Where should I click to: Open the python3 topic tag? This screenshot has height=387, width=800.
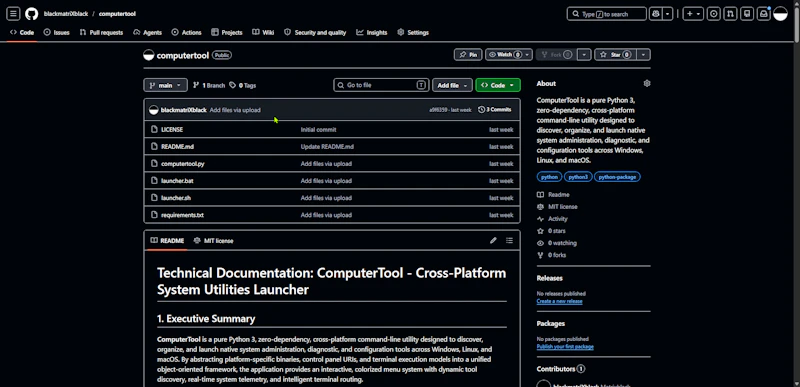(579, 177)
